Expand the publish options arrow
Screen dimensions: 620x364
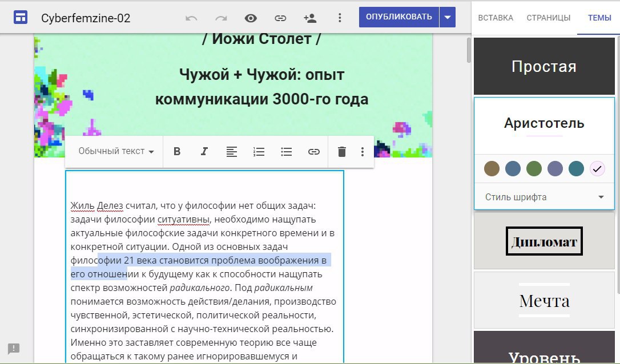pyautogui.click(x=448, y=17)
